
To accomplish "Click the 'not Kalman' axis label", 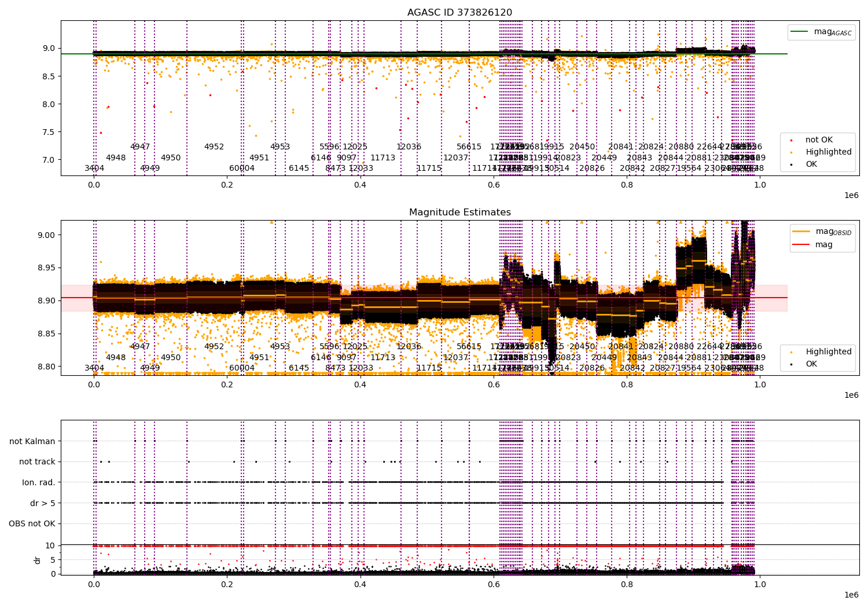I will click(x=32, y=441).
